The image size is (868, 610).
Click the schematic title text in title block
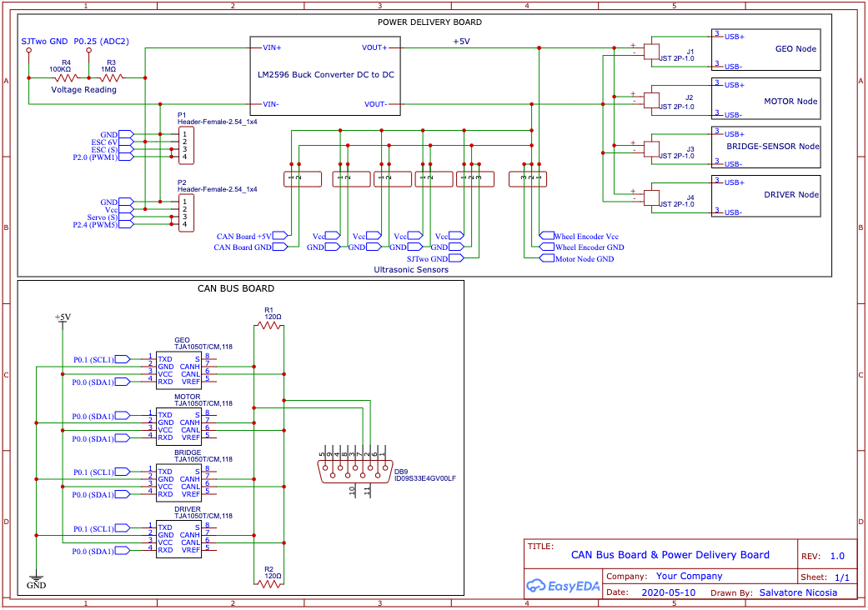670,555
